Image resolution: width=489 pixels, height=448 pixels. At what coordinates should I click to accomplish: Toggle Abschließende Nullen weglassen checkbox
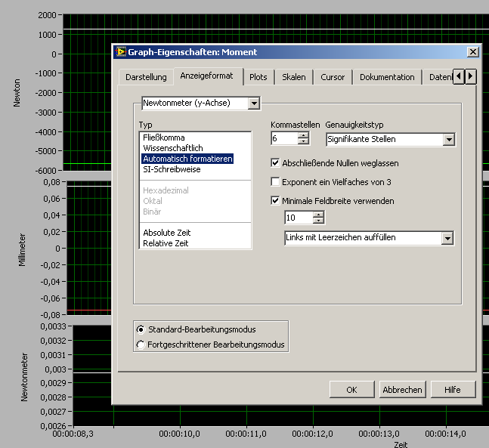(276, 162)
